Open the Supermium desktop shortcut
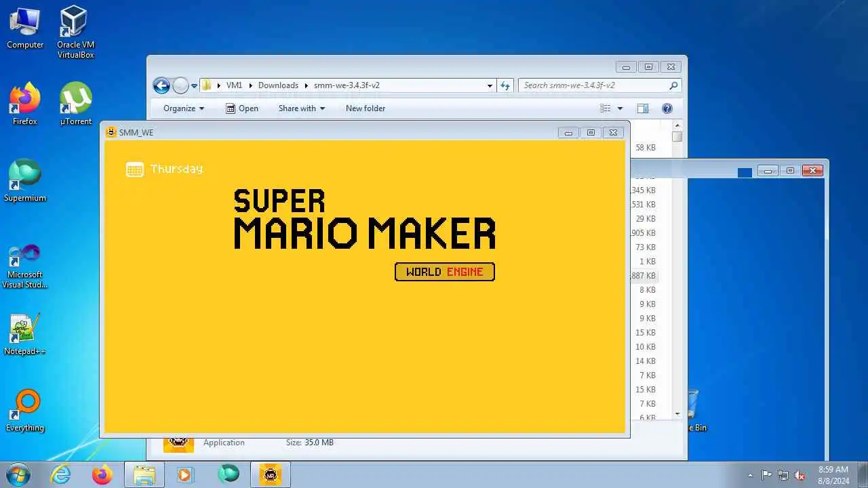The image size is (868, 488). [25, 180]
